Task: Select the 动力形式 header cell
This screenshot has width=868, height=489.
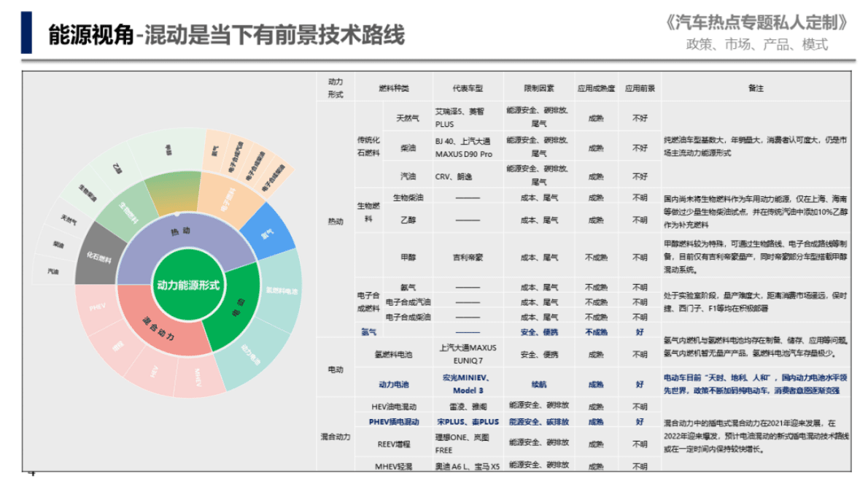Action: pos(335,87)
